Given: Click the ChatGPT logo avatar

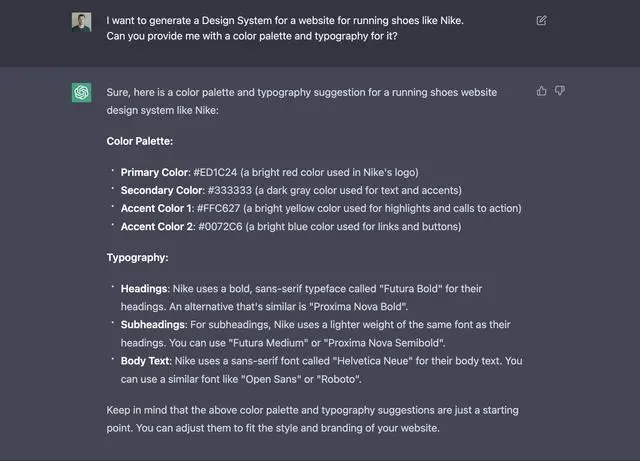Looking at the screenshot, I should pyautogui.click(x=81, y=92).
